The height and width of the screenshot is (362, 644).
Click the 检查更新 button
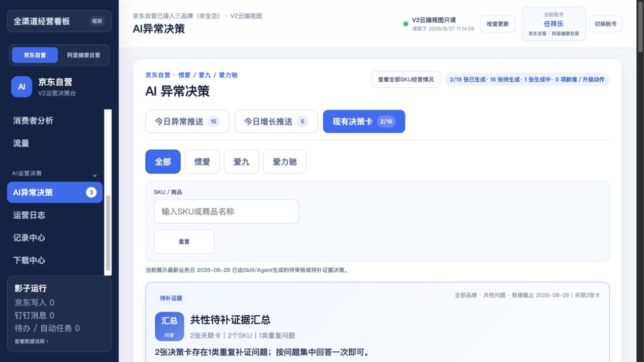click(x=497, y=24)
